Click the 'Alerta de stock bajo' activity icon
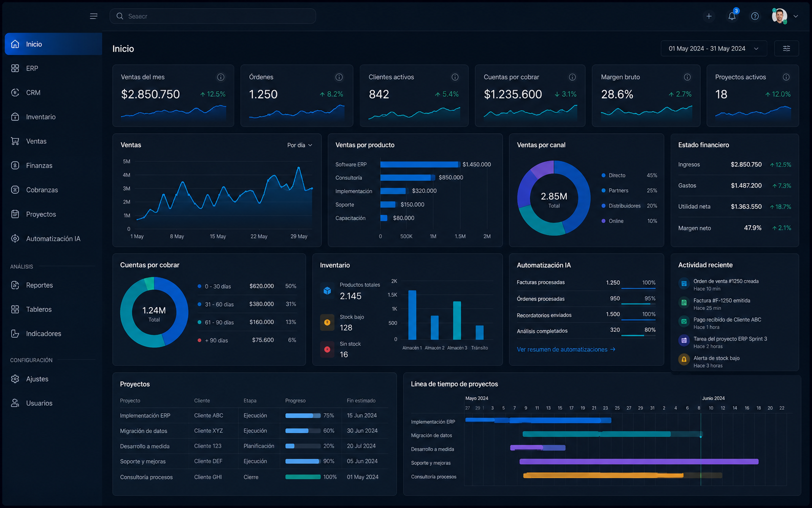This screenshot has width=812, height=508. 684,359
